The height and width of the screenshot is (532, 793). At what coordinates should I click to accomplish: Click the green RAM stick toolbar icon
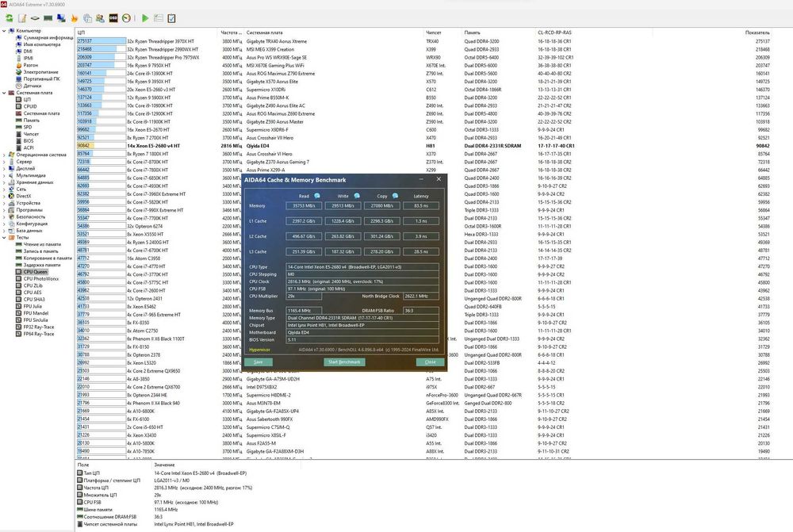coord(48,18)
